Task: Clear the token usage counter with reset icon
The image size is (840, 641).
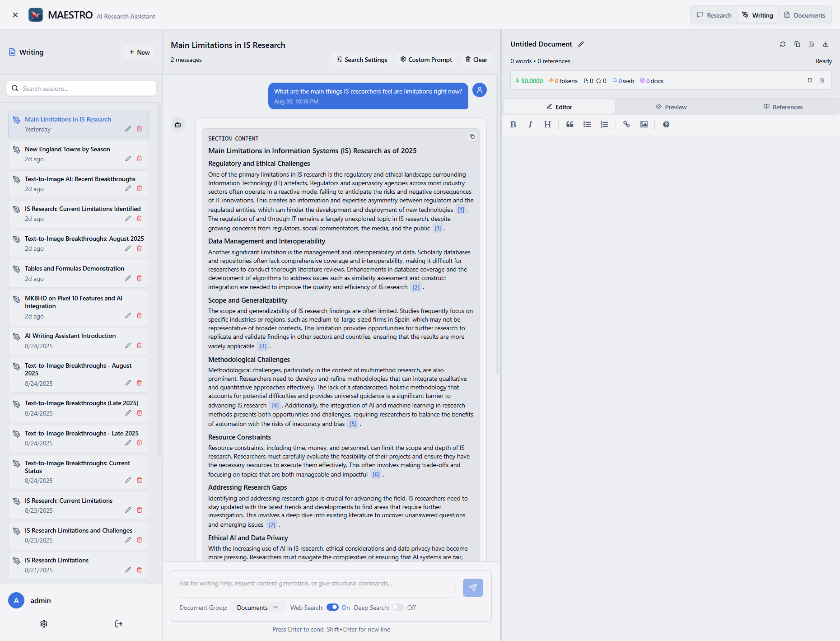Action: click(x=810, y=80)
